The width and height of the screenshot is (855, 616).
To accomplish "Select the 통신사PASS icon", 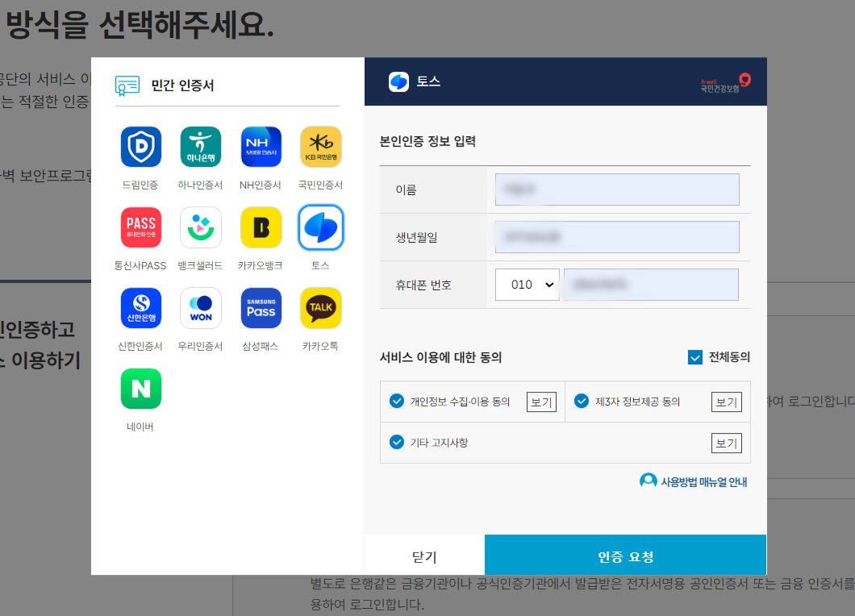I will 140,227.
